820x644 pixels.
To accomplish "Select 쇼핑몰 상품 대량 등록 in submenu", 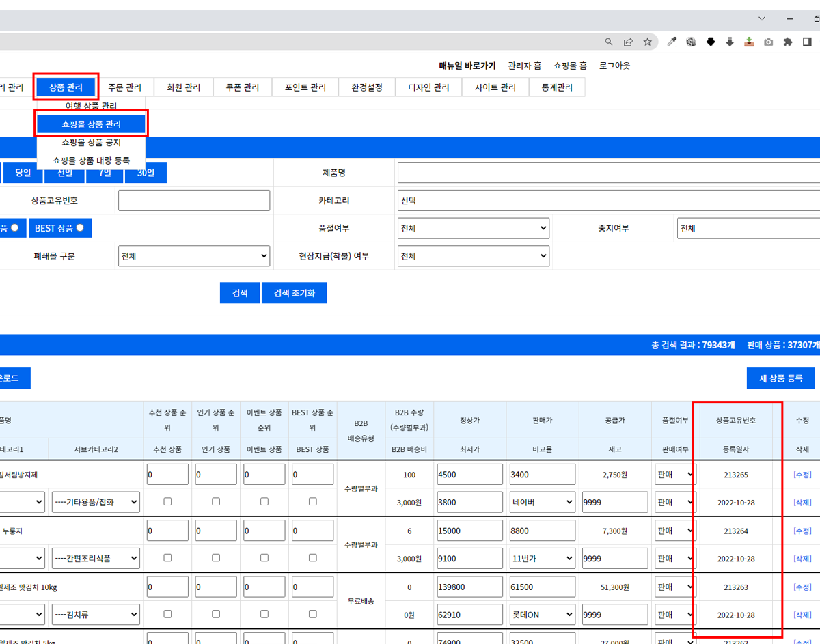I will (91, 160).
